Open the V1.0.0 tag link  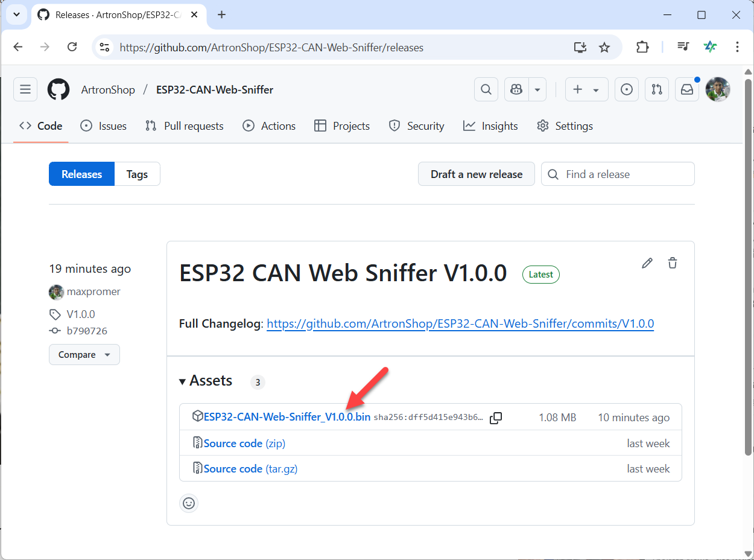[x=81, y=314]
